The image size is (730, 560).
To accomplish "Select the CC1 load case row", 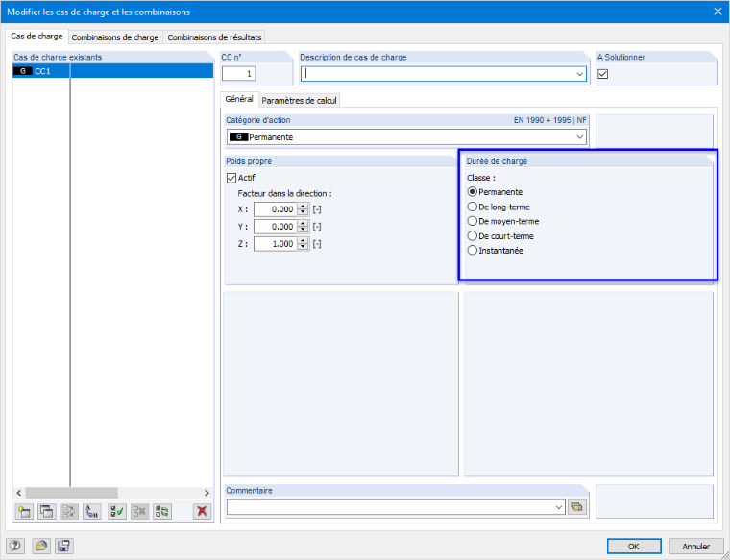I will tap(112, 71).
